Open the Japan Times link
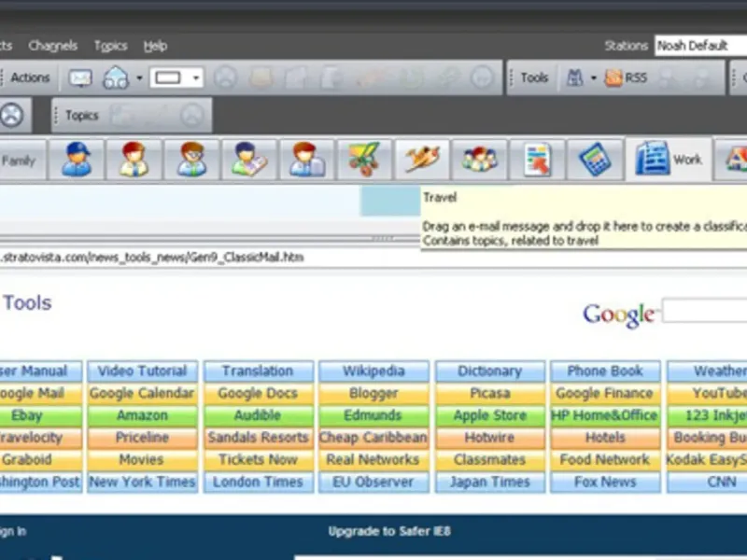Viewport: 747px width, 560px height. [x=489, y=482]
